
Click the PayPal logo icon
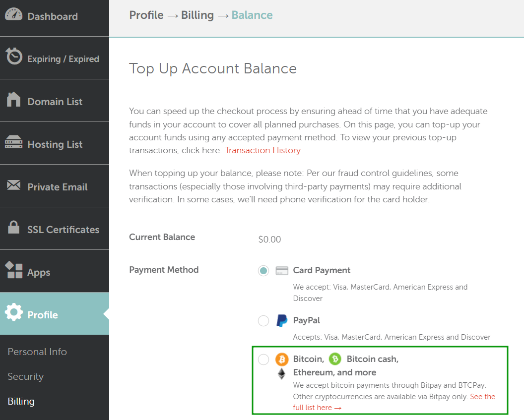click(x=282, y=320)
